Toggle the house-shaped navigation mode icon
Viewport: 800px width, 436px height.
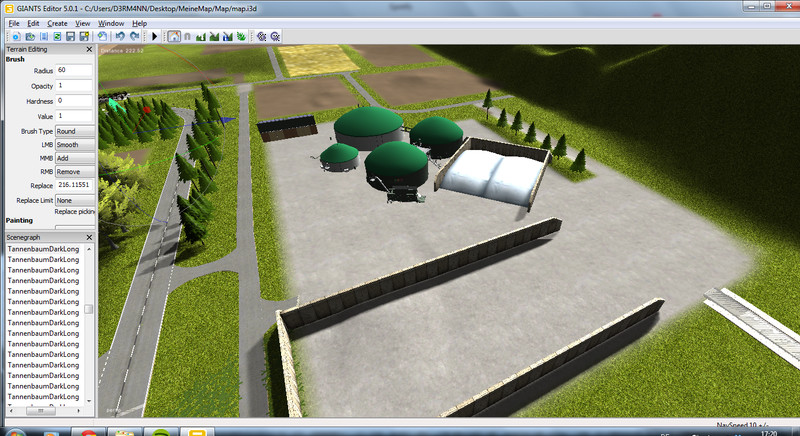coord(174,36)
